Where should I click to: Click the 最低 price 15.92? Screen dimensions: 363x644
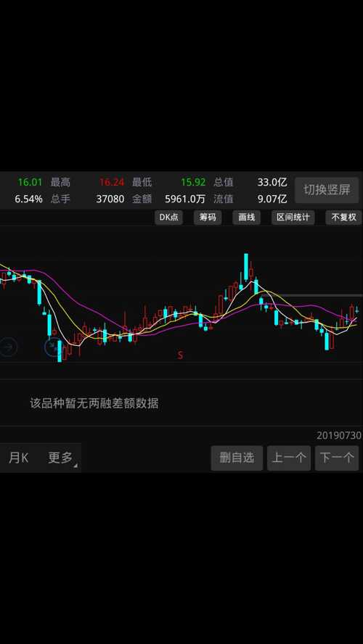click(x=193, y=182)
